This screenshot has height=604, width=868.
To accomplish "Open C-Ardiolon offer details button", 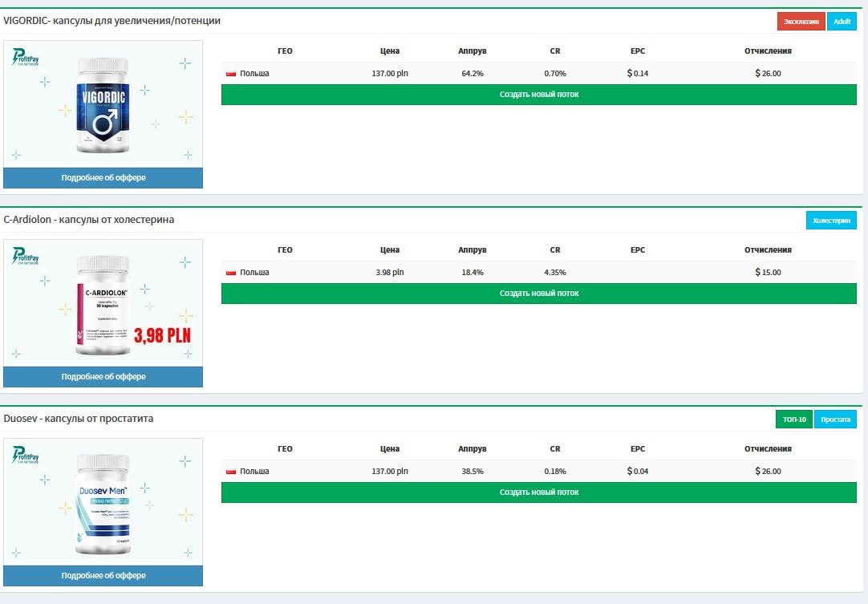I will click(x=103, y=376).
